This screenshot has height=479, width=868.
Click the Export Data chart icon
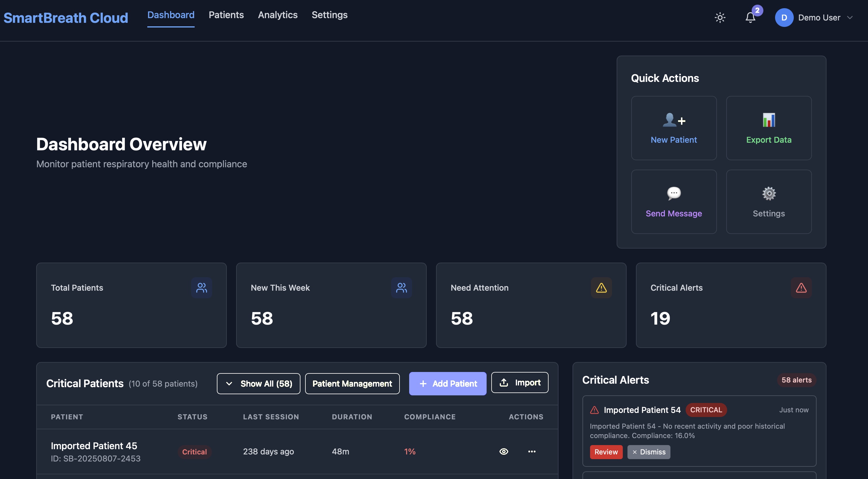(x=769, y=120)
